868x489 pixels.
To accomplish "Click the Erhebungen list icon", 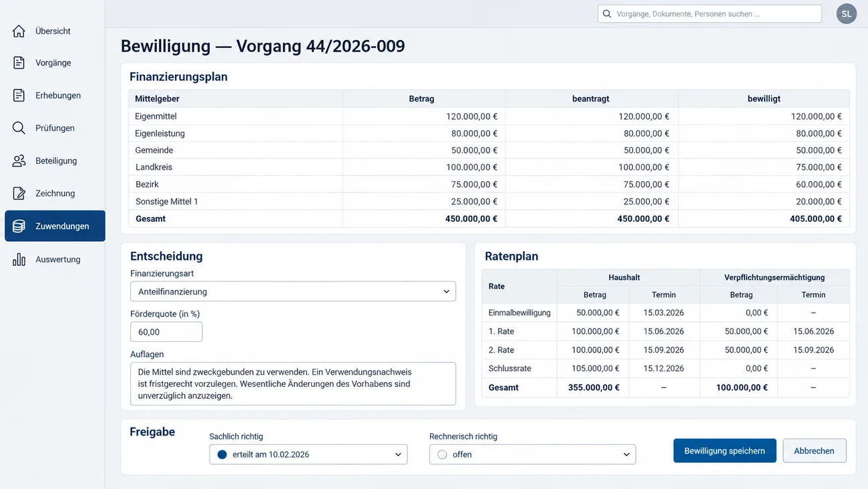I will tap(19, 96).
